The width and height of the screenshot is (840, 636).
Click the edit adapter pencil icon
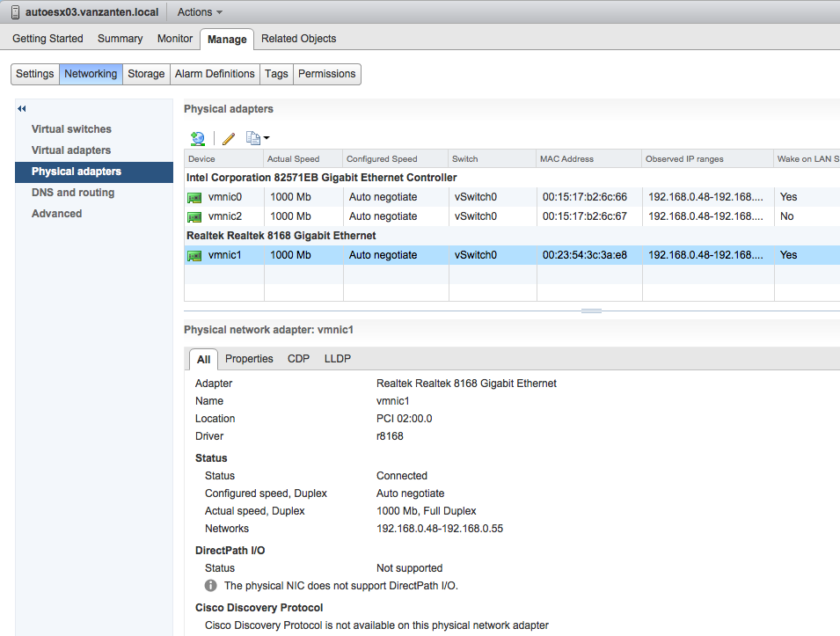[x=228, y=139]
